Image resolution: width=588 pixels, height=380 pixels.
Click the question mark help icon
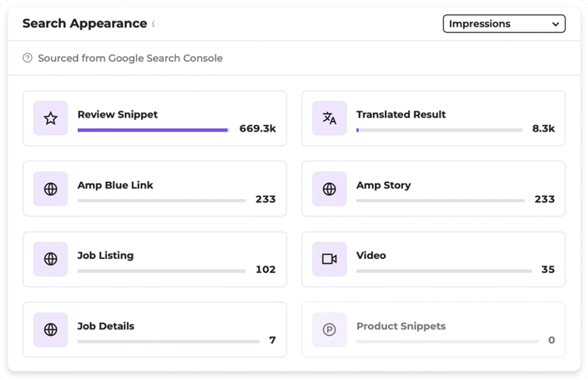coord(27,58)
